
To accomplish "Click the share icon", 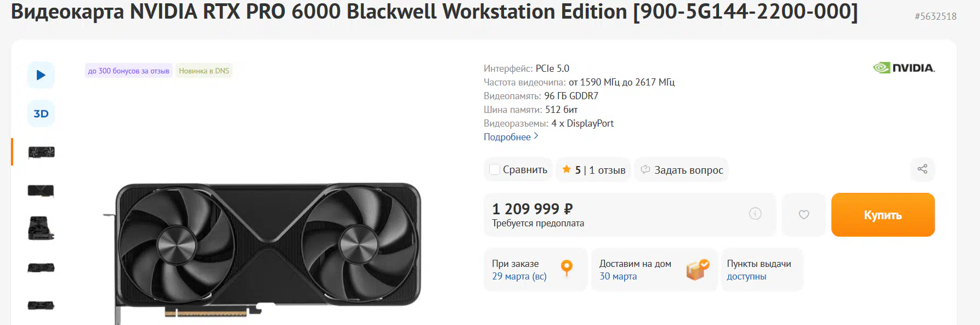I will click(922, 169).
